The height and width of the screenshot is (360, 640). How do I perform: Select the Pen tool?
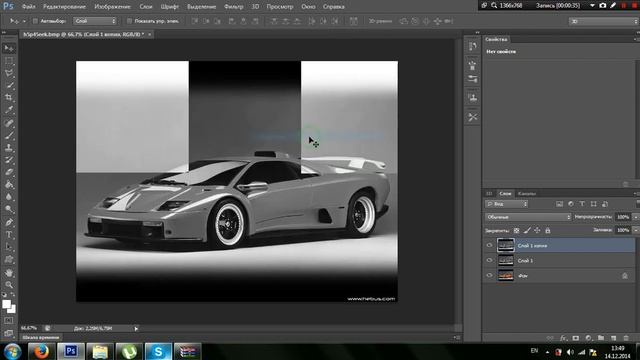[x=9, y=222]
